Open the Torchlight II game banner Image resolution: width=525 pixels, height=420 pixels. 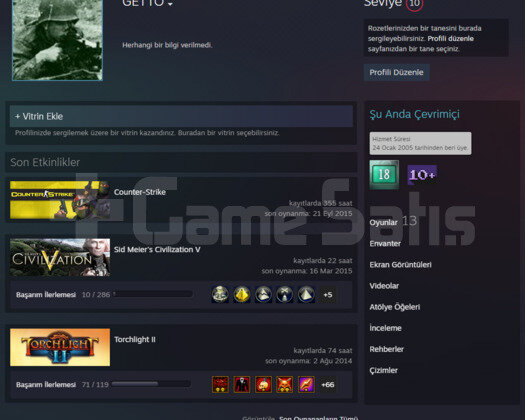60,347
